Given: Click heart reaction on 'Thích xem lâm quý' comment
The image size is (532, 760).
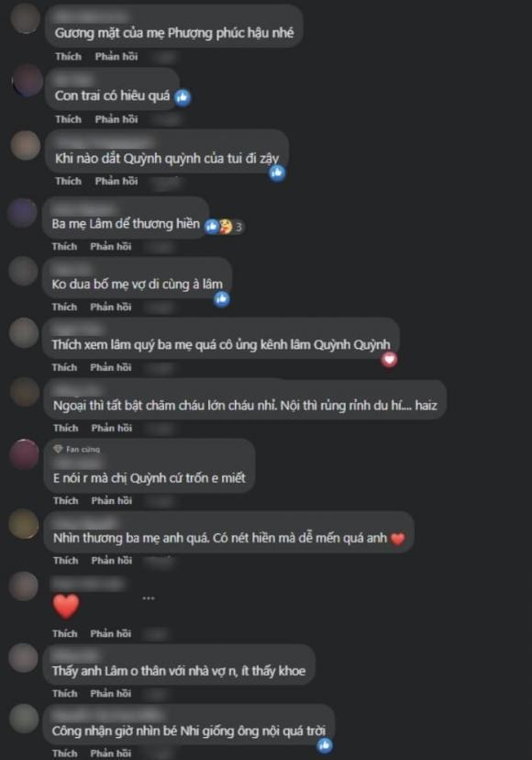Looking at the screenshot, I should click(389, 360).
